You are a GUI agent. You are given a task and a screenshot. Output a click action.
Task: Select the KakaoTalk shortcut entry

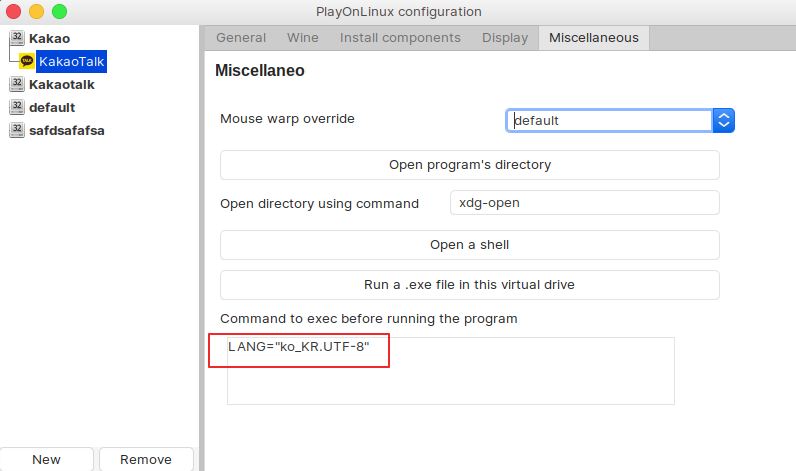pyautogui.click(x=72, y=61)
